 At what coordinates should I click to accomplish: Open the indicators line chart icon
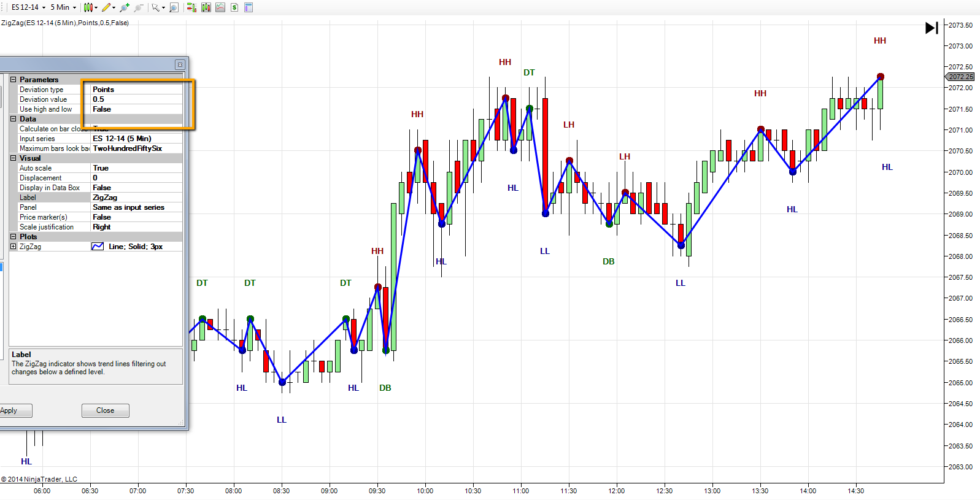[x=220, y=7]
